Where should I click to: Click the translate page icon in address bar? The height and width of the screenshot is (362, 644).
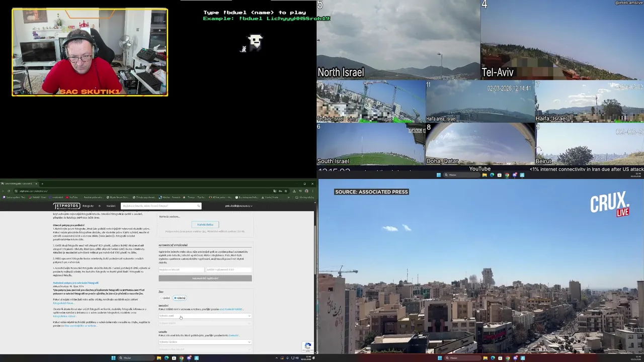click(x=275, y=191)
